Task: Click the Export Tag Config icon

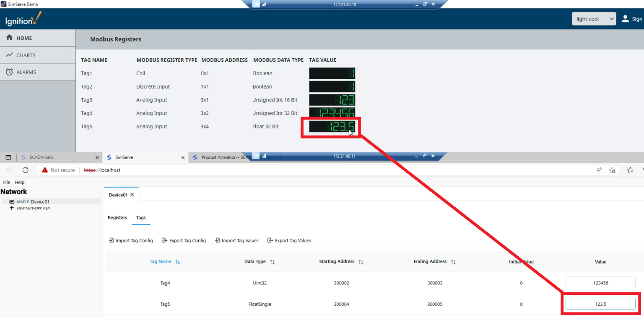Action: (x=164, y=240)
